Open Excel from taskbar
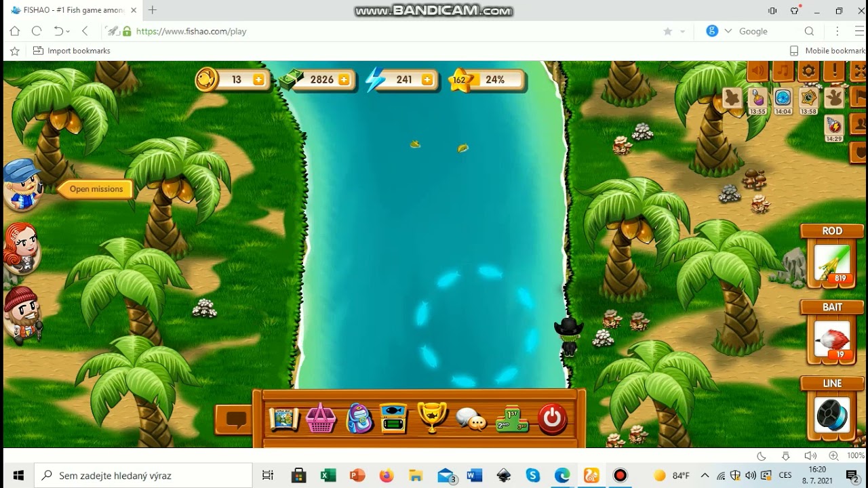868x488 pixels. 328,476
